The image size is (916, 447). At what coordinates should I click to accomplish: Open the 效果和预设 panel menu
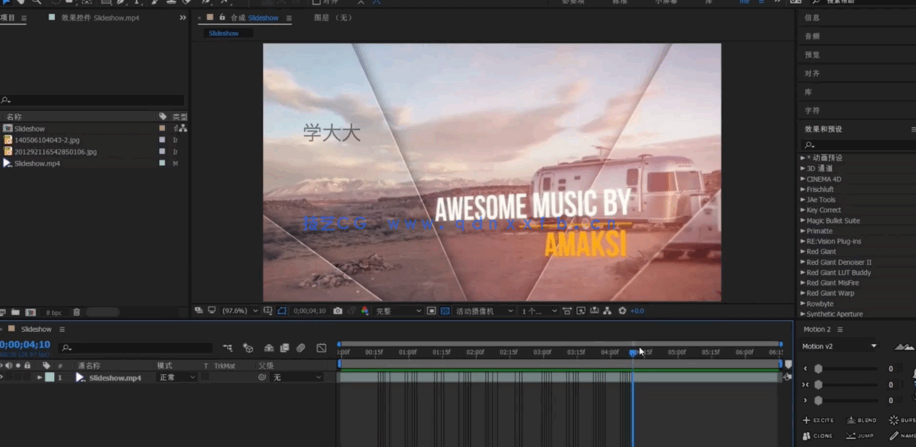pyautogui.click(x=911, y=129)
